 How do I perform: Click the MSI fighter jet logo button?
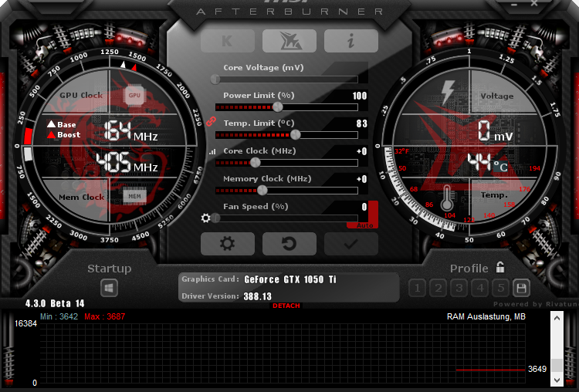(x=289, y=41)
